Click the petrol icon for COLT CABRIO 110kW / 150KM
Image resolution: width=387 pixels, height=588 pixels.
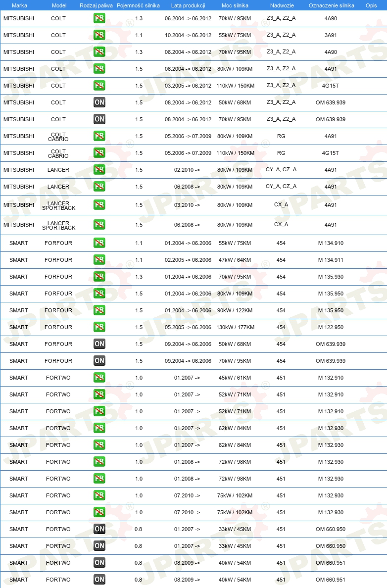click(99, 153)
